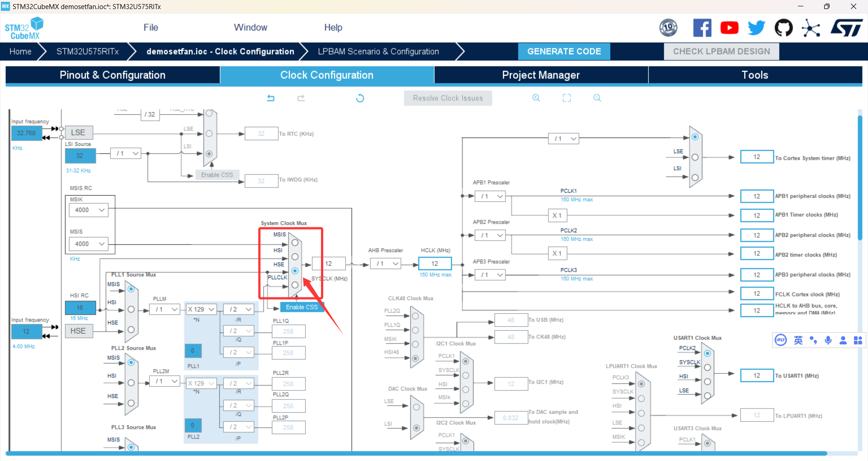
Task: Open the Help menu
Action: [333, 28]
